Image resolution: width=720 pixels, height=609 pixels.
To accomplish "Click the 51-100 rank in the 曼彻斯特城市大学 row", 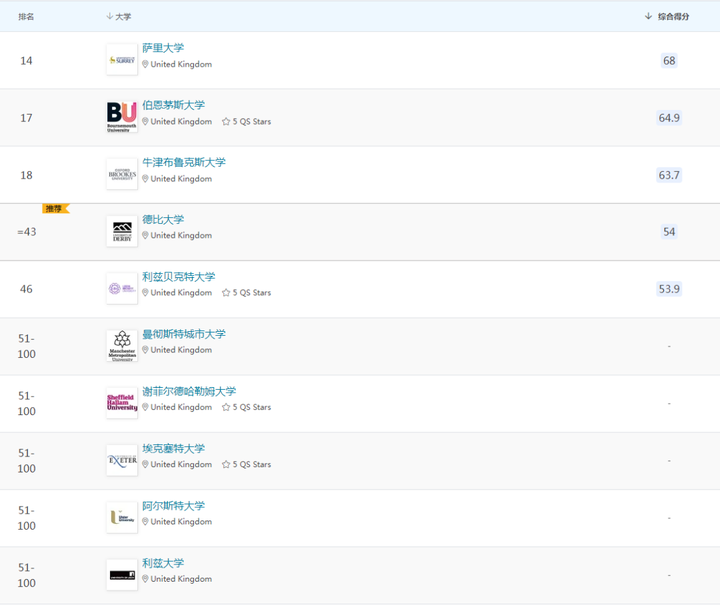I will pos(26,346).
